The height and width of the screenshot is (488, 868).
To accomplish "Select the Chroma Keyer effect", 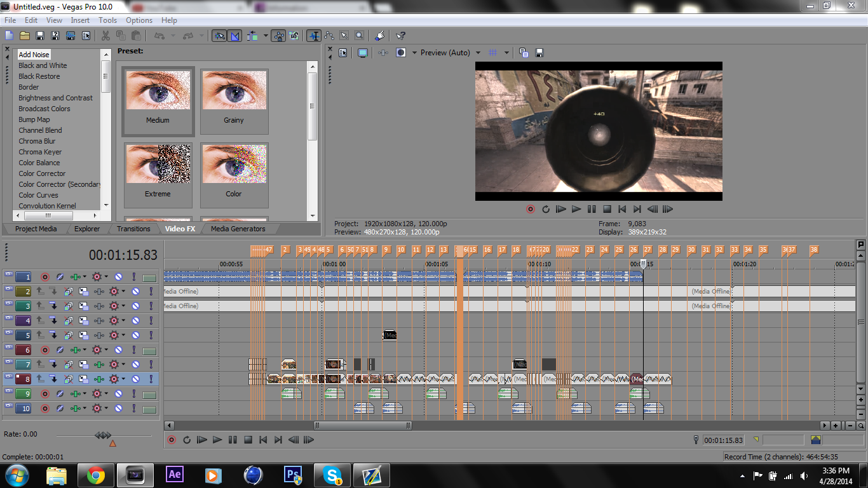I will [x=40, y=152].
